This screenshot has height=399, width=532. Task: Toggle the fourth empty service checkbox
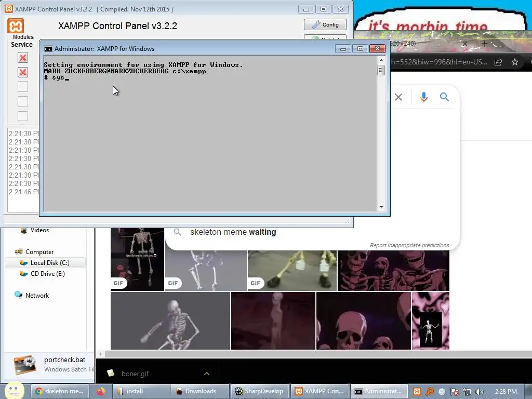click(x=23, y=101)
